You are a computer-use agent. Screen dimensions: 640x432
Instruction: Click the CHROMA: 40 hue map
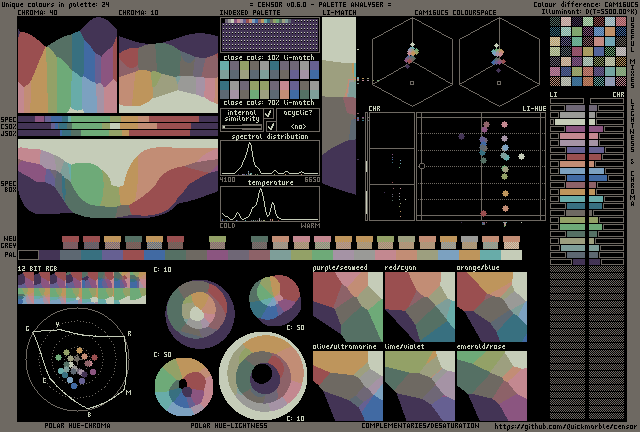pyautogui.click(x=67, y=65)
